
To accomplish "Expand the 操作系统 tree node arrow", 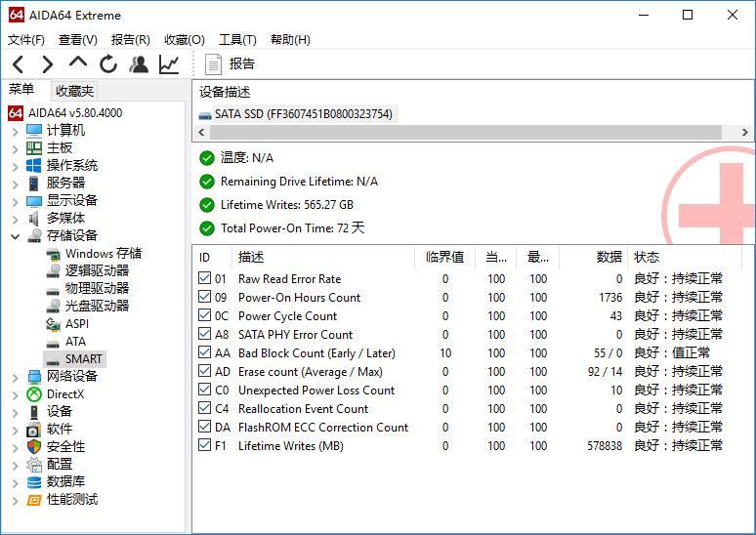I will click(x=16, y=167).
